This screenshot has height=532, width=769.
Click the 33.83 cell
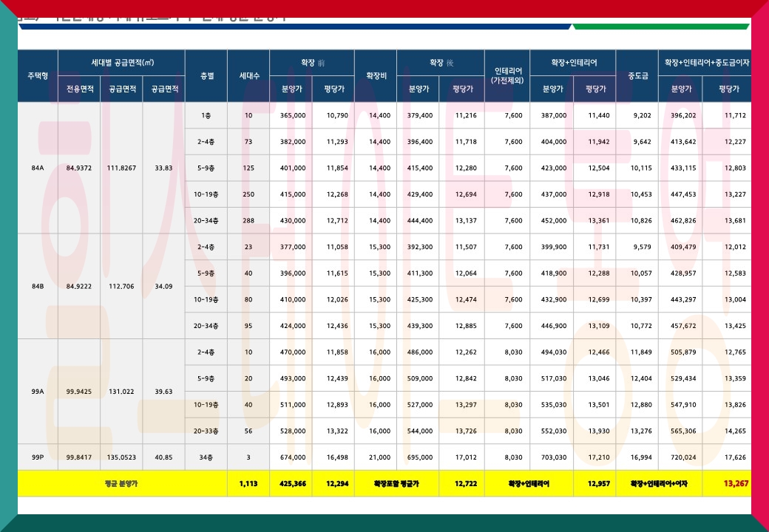click(164, 168)
